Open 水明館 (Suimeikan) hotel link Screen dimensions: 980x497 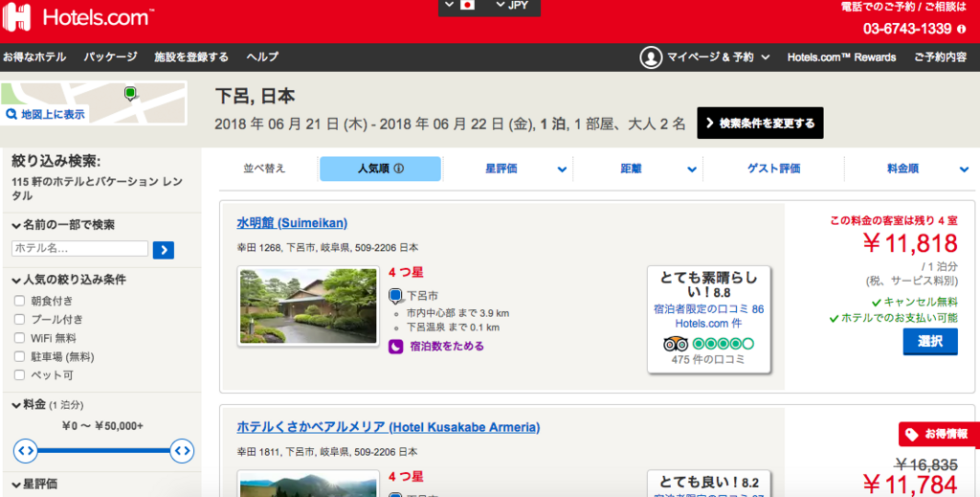click(x=292, y=222)
